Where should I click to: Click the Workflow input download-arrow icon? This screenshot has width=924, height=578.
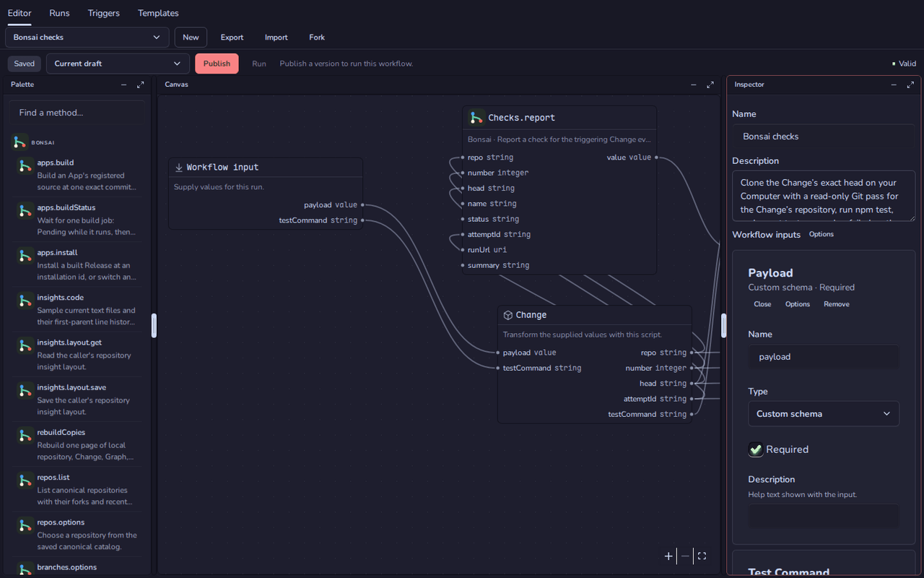179,167
